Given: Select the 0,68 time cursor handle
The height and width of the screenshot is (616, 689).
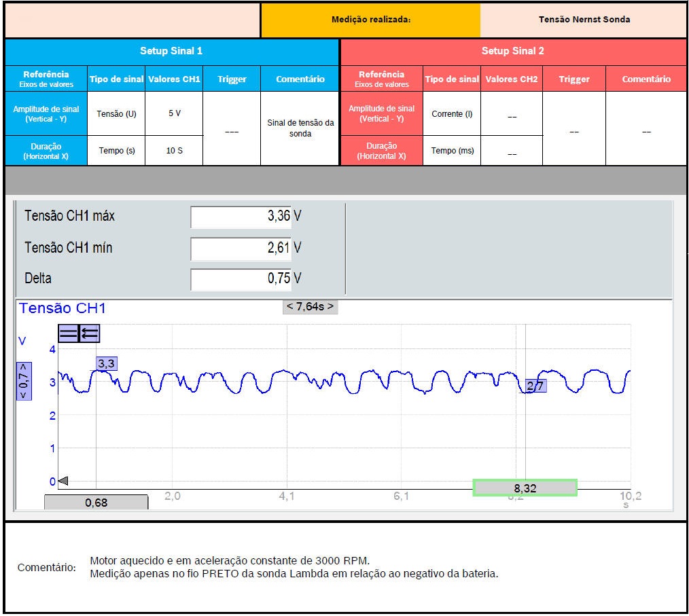Looking at the screenshot, I should [x=96, y=503].
